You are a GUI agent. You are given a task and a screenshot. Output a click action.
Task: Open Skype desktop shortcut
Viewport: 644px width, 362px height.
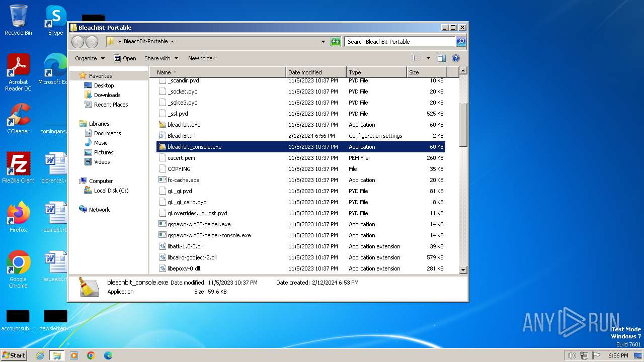[56, 21]
